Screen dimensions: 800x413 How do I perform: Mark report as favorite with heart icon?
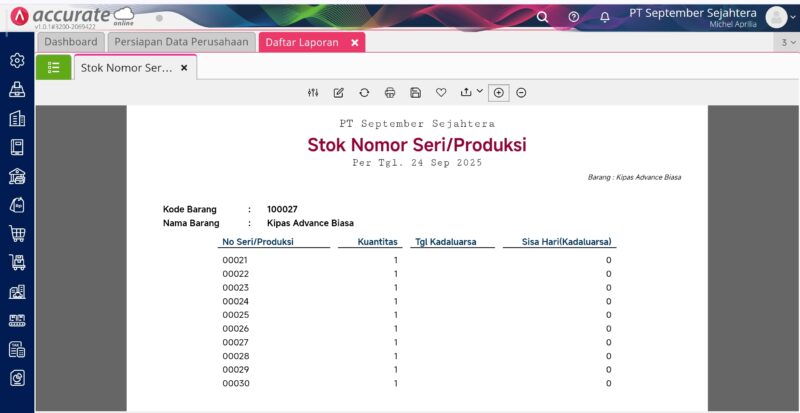click(441, 92)
